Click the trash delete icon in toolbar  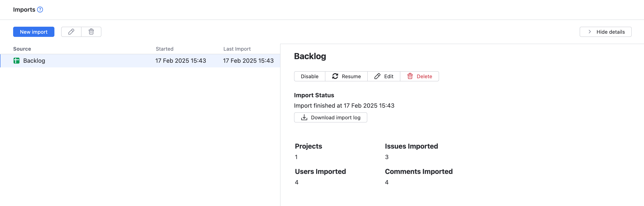coord(91,32)
